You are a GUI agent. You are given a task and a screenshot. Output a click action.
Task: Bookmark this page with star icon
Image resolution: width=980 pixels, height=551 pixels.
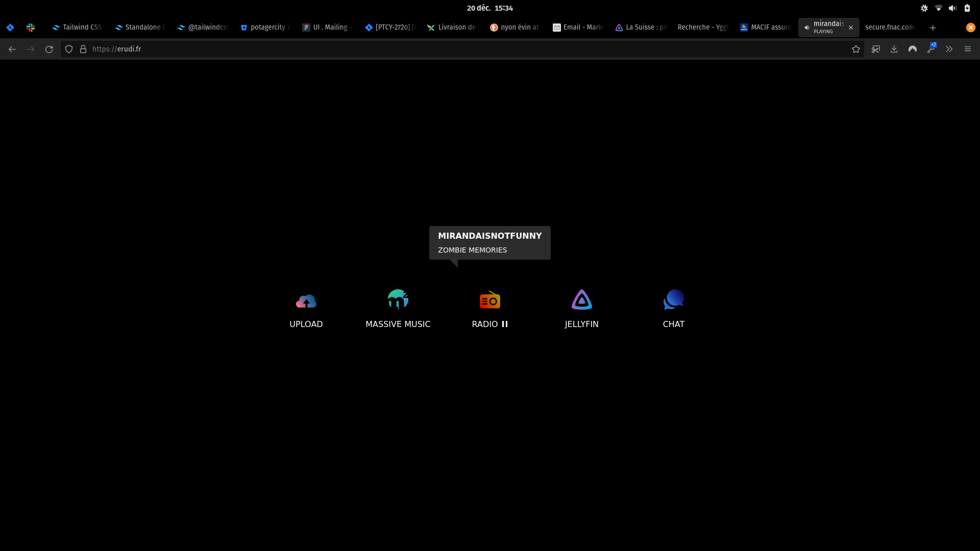tap(856, 49)
